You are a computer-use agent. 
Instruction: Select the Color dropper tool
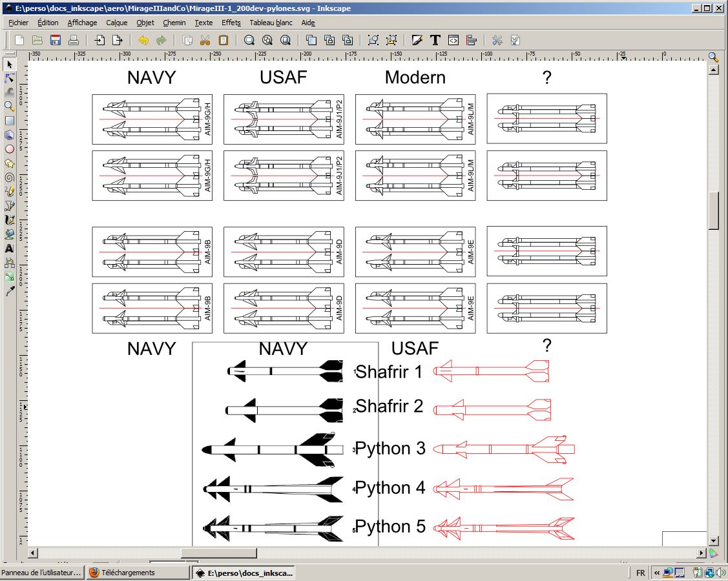point(10,292)
